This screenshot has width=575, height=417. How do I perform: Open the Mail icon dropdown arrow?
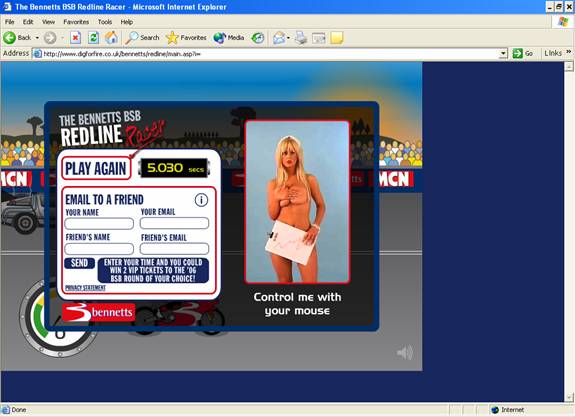[x=288, y=38]
